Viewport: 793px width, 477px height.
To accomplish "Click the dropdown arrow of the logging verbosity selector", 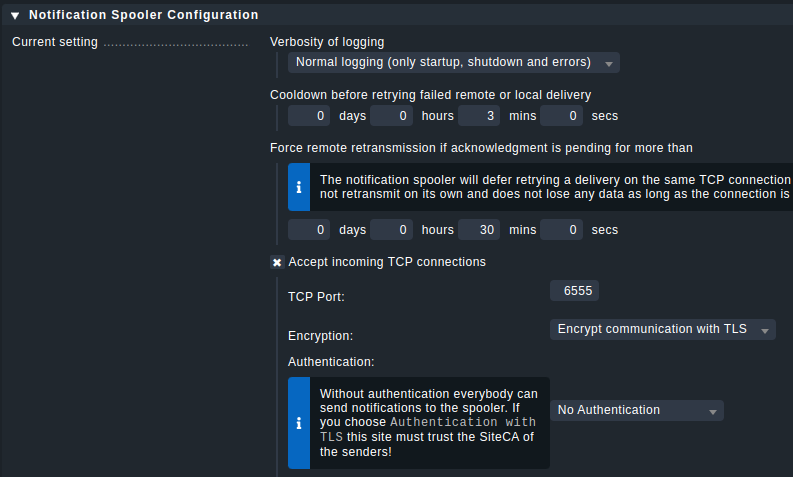I will [609, 64].
